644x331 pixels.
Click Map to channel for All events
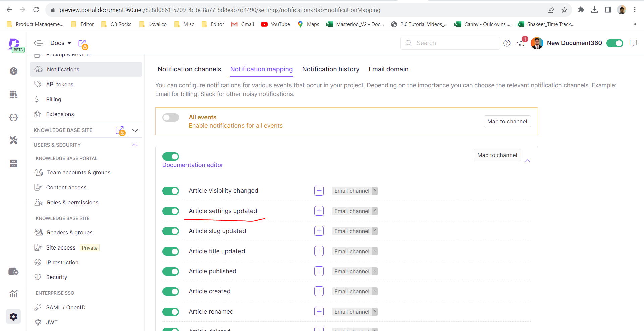click(x=507, y=121)
